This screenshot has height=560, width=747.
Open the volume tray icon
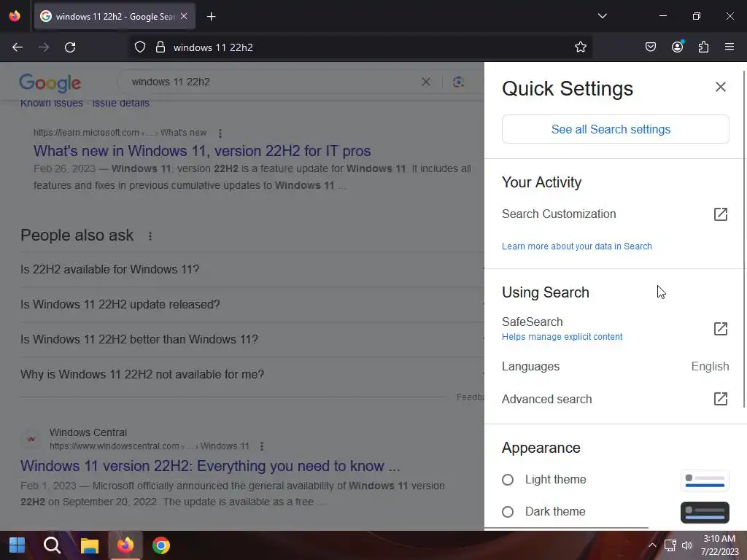[686, 545]
